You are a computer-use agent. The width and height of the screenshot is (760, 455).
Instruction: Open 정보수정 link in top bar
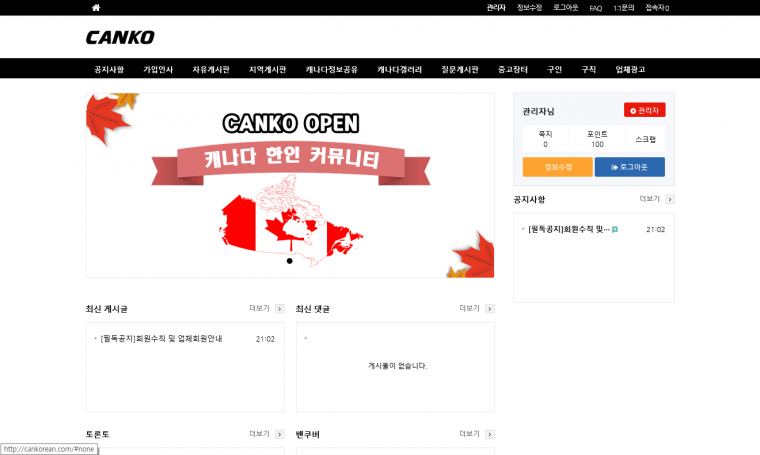pos(529,8)
